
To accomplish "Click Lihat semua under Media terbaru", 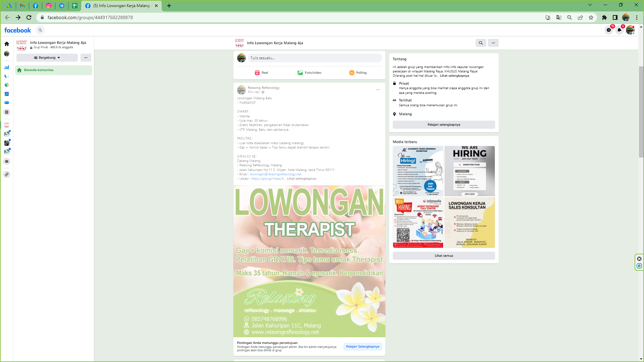I will pyautogui.click(x=444, y=256).
